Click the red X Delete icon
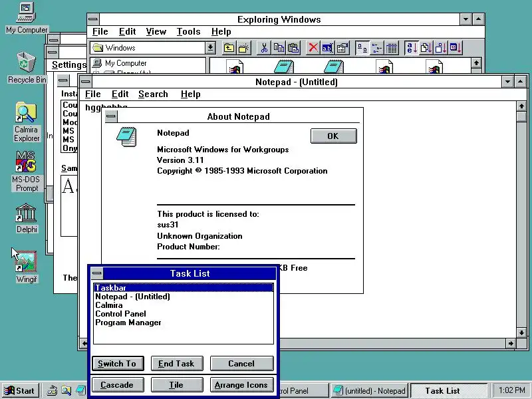The height and width of the screenshot is (399, 532). (313, 48)
